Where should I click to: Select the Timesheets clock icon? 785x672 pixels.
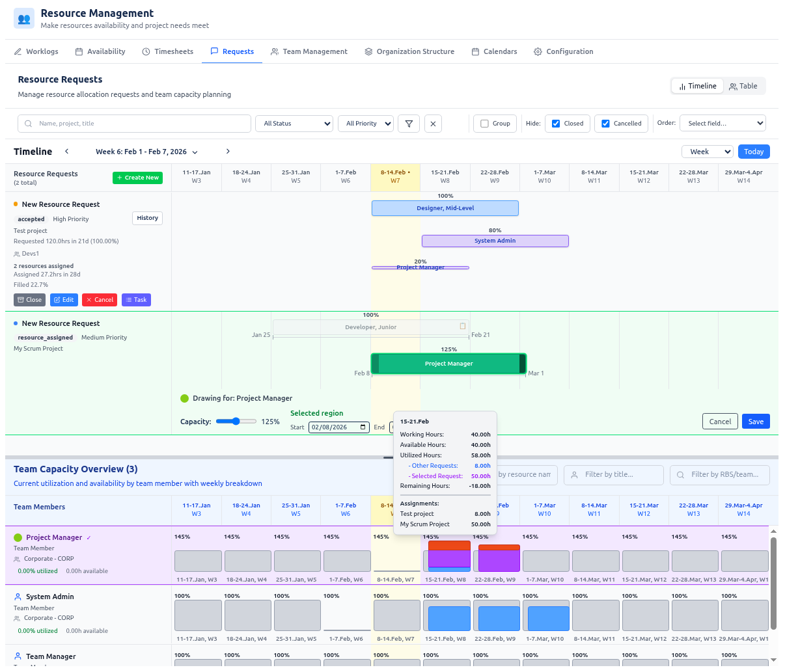pyautogui.click(x=145, y=51)
